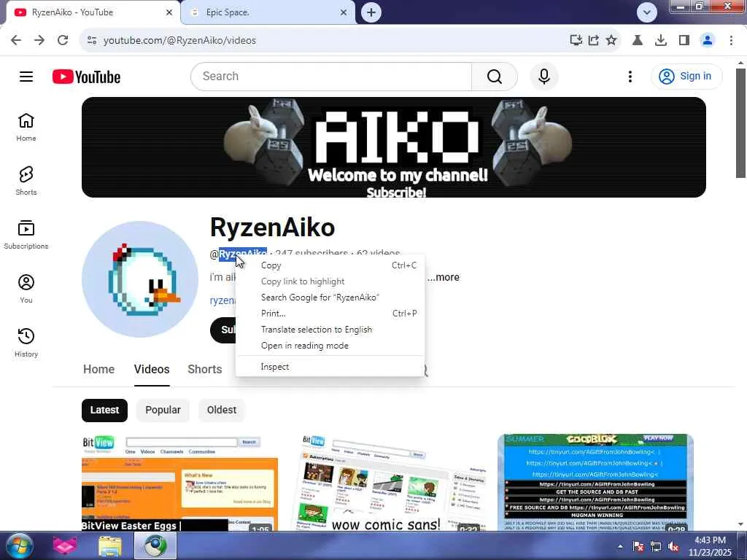Screen dimensions: 747x560
Task: Open the channel Videos tab
Action: click(x=152, y=370)
